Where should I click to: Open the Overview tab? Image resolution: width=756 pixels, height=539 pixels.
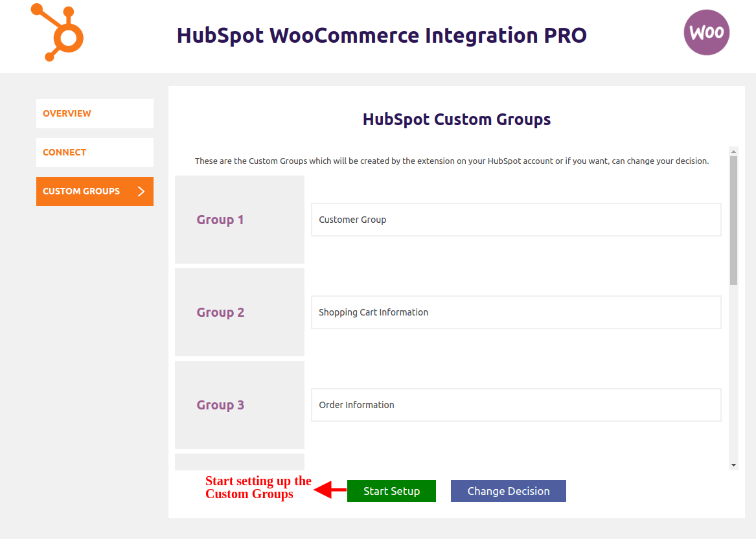(95, 113)
